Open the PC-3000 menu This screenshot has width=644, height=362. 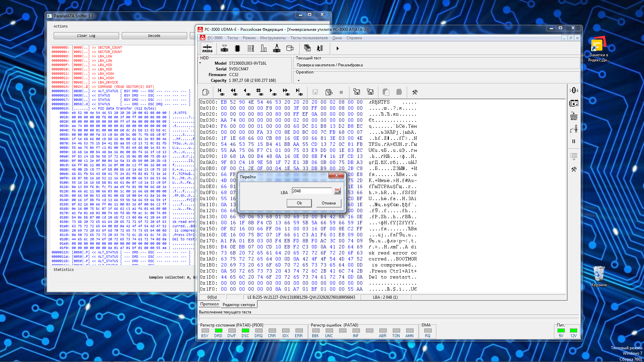tap(215, 38)
